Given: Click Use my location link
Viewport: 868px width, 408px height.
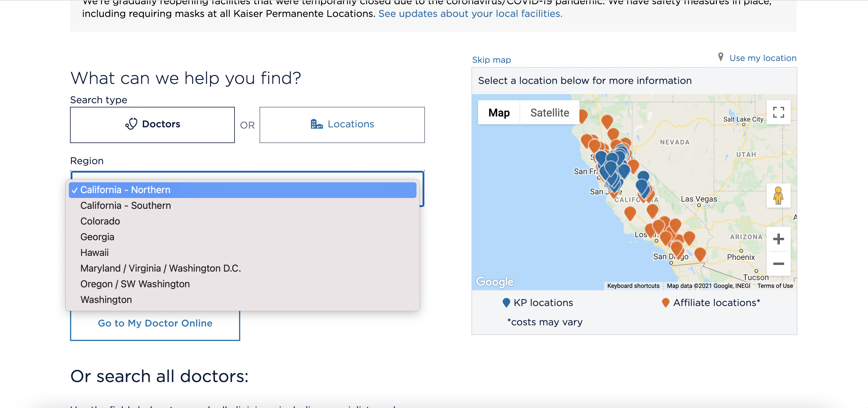Looking at the screenshot, I should (x=763, y=58).
